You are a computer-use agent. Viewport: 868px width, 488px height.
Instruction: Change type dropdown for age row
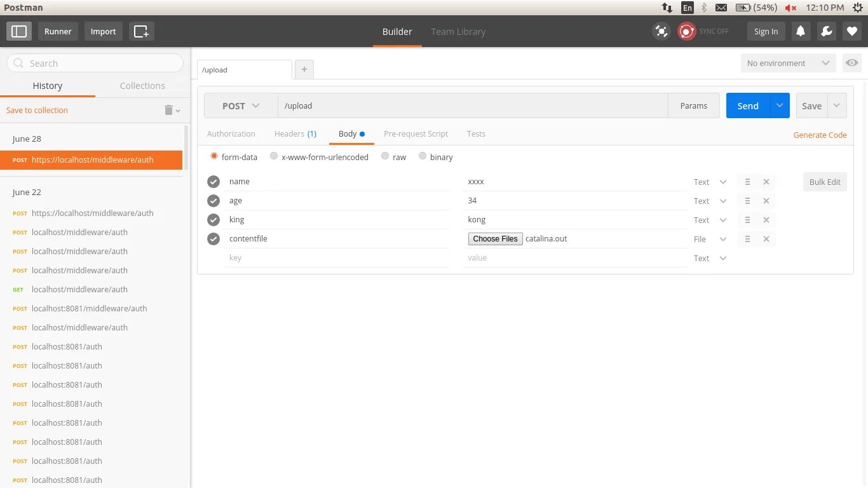click(x=710, y=201)
